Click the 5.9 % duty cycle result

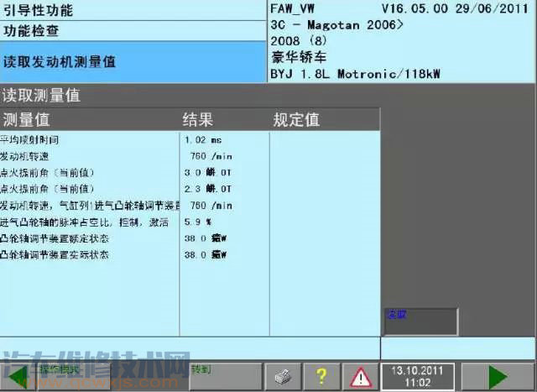point(198,222)
